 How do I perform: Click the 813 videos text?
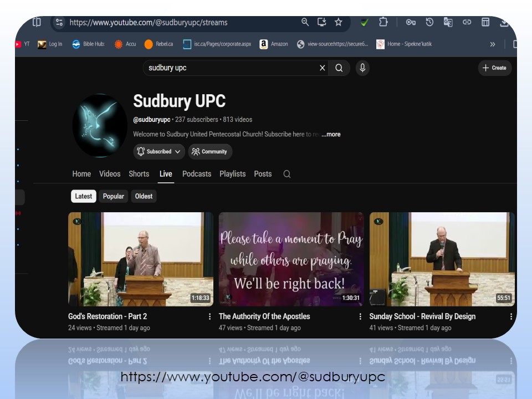(x=238, y=120)
